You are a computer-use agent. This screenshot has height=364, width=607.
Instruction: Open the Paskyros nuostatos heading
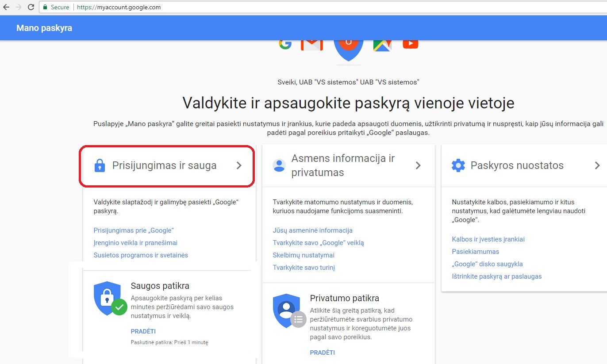[517, 165]
